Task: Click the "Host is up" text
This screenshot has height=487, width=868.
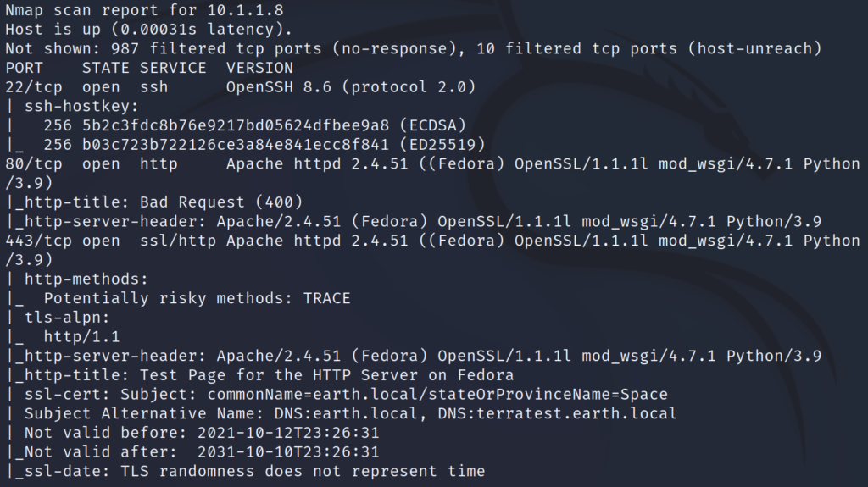Action: coord(43,30)
